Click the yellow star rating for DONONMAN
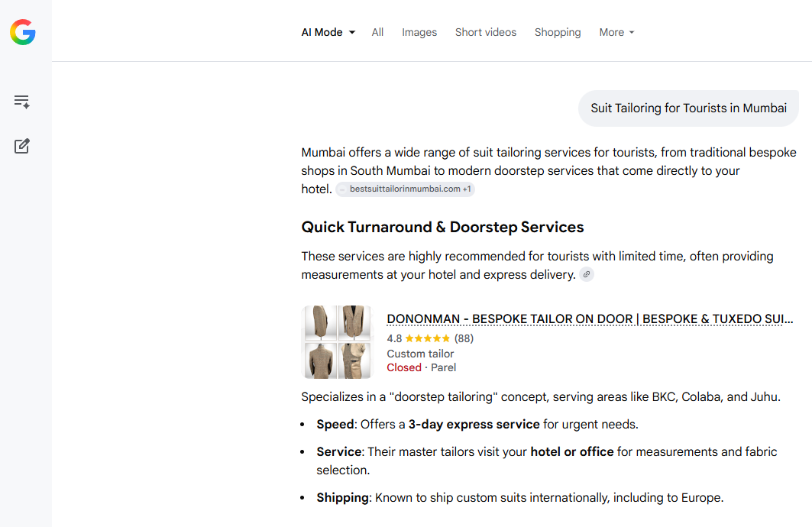This screenshot has height=527, width=812. click(428, 338)
